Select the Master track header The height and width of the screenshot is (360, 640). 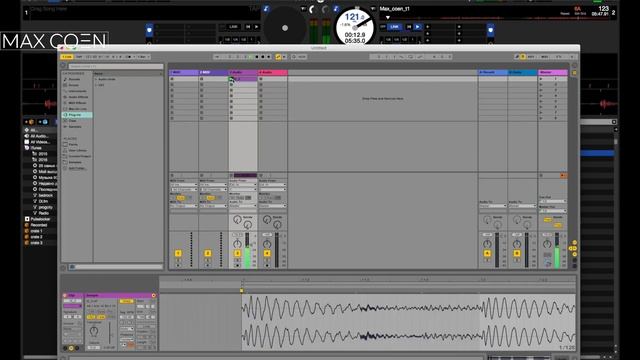tap(553, 73)
